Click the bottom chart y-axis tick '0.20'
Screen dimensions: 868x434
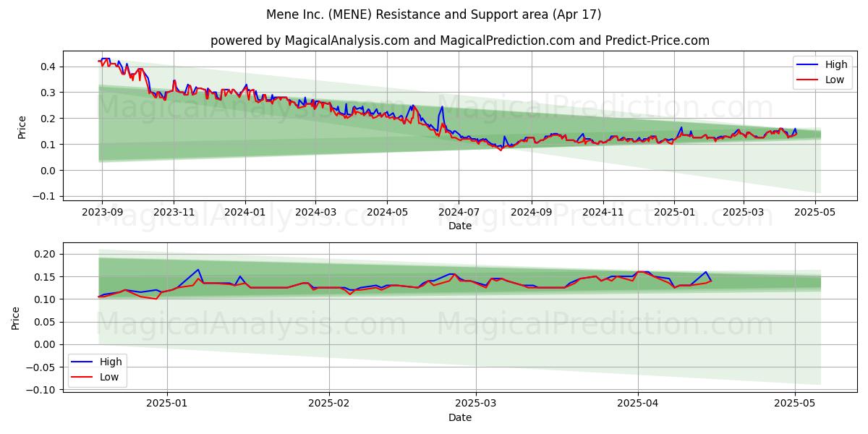[46, 254]
